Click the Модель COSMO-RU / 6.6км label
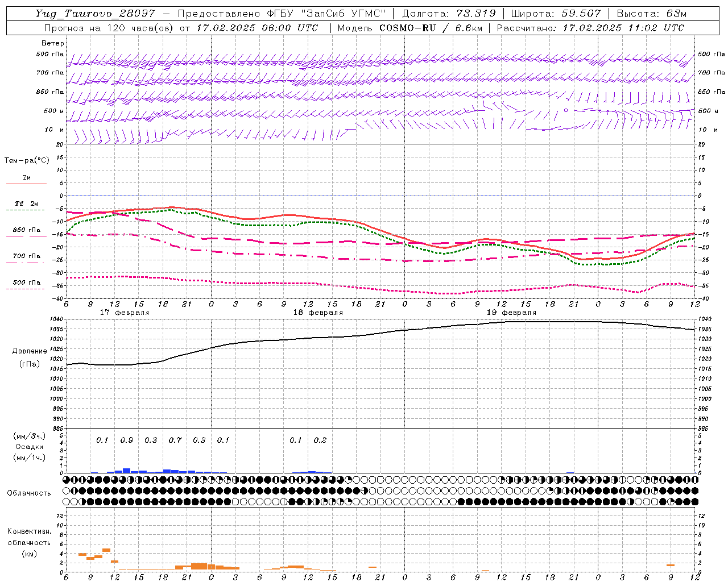The width and height of the screenshot is (728, 582). click(x=409, y=28)
